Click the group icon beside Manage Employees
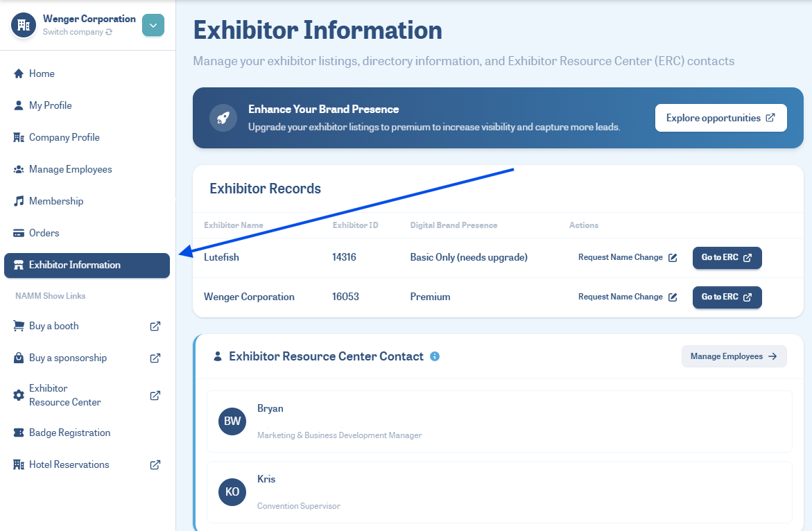The image size is (812, 531). click(x=19, y=169)
